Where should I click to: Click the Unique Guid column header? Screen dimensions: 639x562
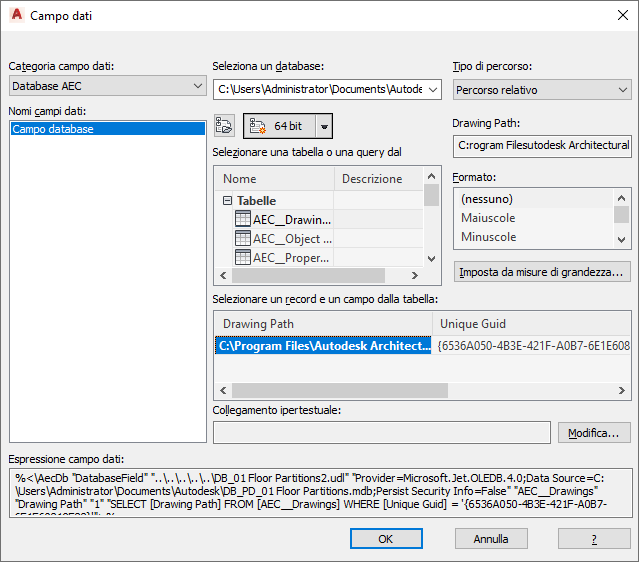tap(531, 324)
